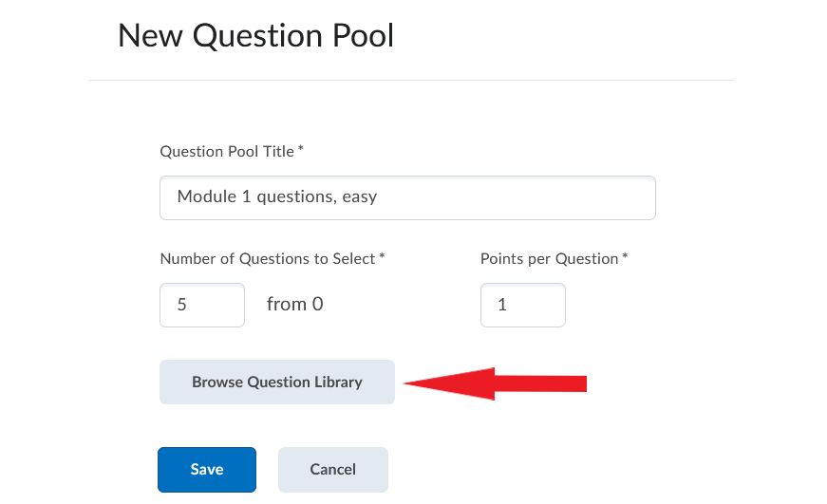Click the asterisk after Question Pool Title
Viewport: 827px width, 504px height.
(x=301, y=149)
